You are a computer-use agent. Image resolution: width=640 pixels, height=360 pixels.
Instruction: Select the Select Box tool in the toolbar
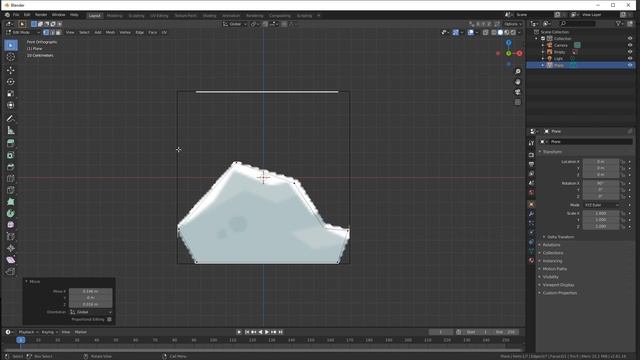coord(11,45)
